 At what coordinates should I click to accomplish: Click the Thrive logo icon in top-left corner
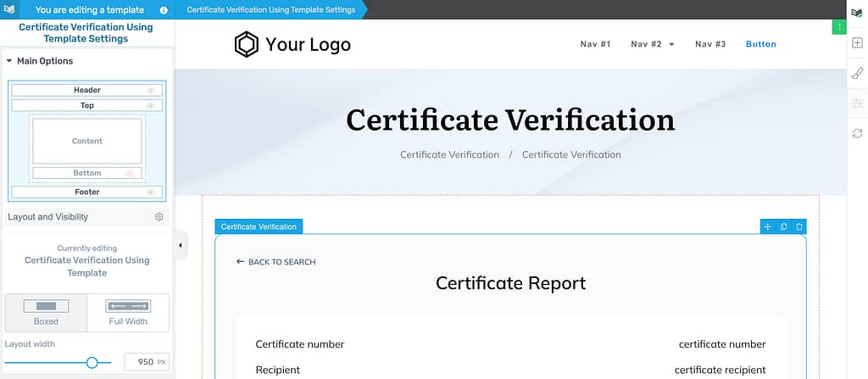pyautogui.click(x=9, y=9)
